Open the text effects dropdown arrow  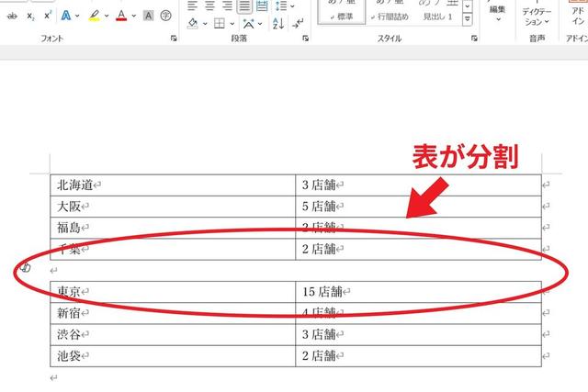tap(77, 16)
